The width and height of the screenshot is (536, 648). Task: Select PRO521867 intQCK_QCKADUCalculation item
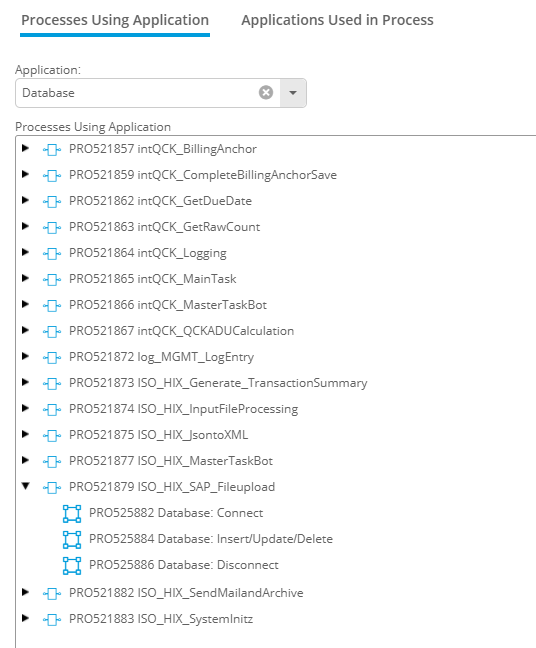pos(181,331)
